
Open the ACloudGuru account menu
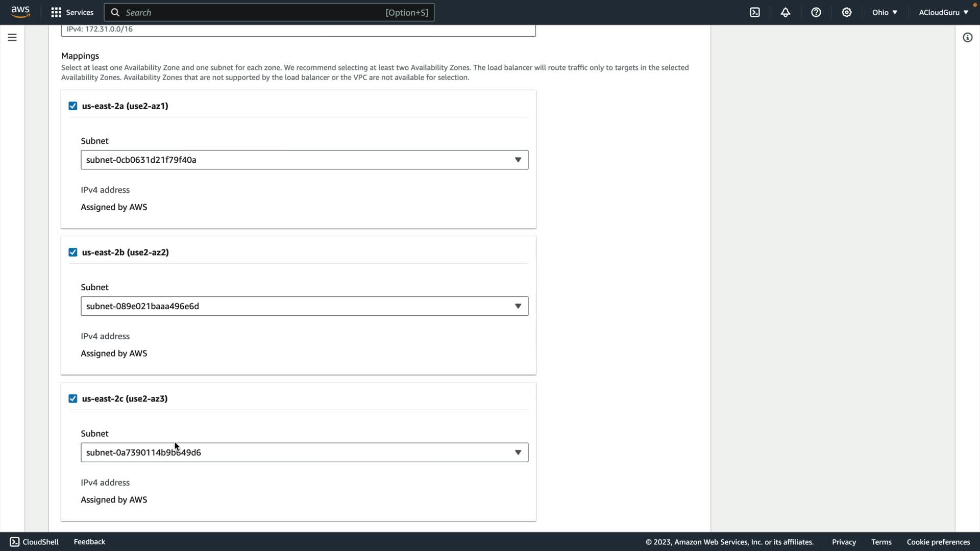943,12
